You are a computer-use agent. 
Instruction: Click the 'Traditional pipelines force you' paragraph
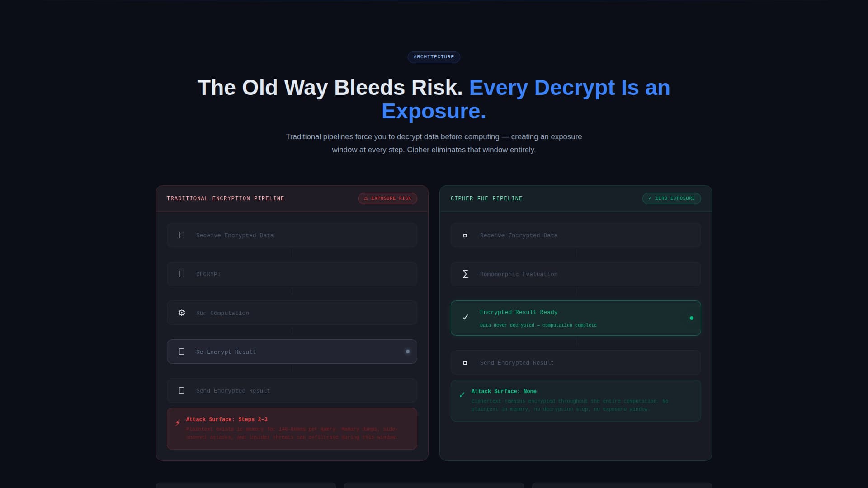click(434, 143)
